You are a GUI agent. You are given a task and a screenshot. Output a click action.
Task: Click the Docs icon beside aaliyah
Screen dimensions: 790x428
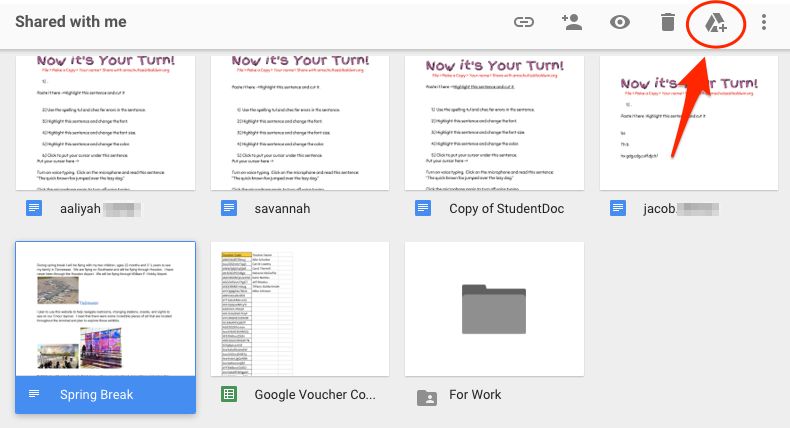click(34, 208)
